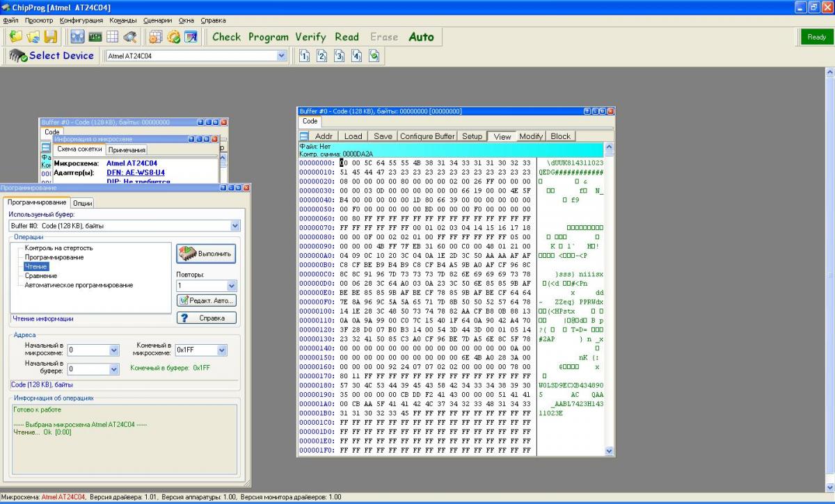Open the Начальный в микросхеме address dropdown
The width and height of the screenshot is (835, 504).
(x=115, y=350)
